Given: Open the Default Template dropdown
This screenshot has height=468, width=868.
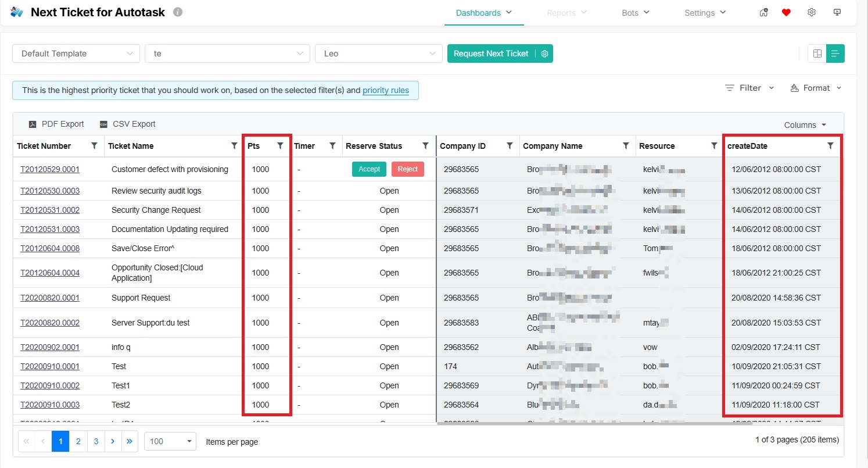Looking at the screenshot, I should (x=76, y=53).
